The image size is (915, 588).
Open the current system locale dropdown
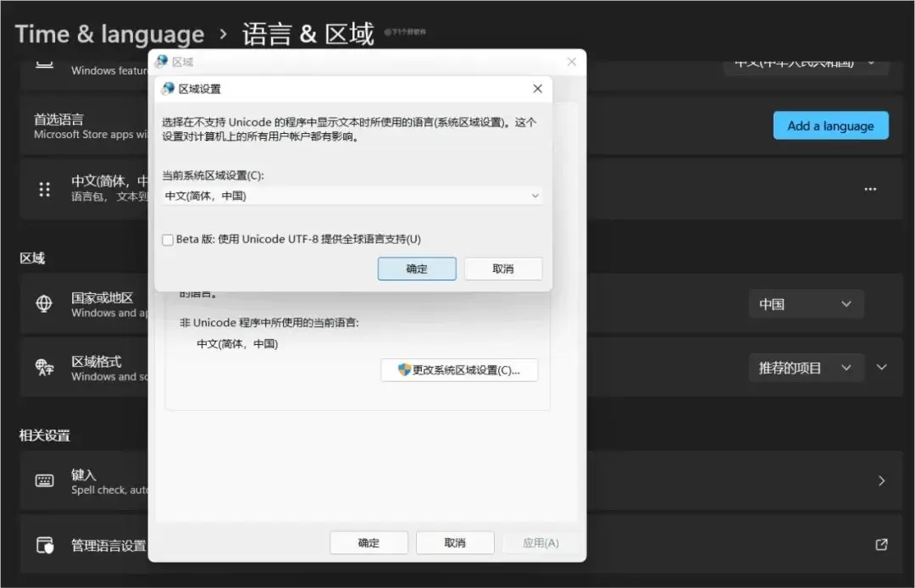[x=352, y=196]
